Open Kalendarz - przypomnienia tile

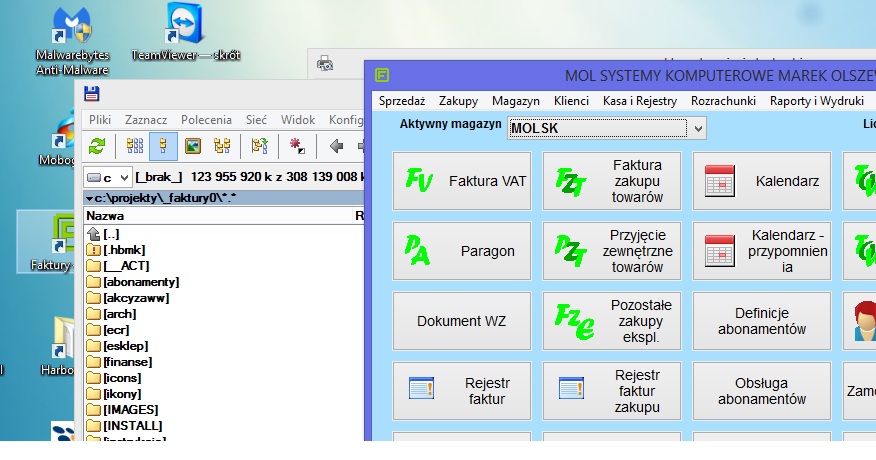point(762,251)
